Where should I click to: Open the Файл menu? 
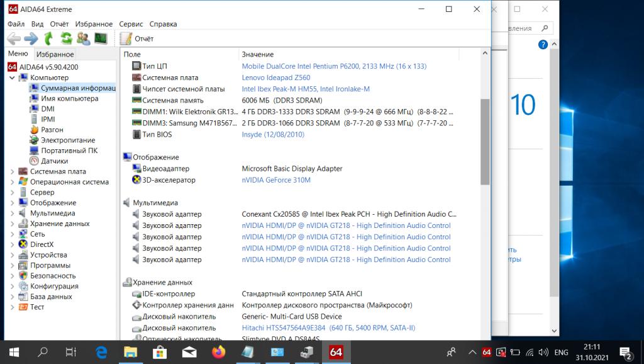[16, 24]
